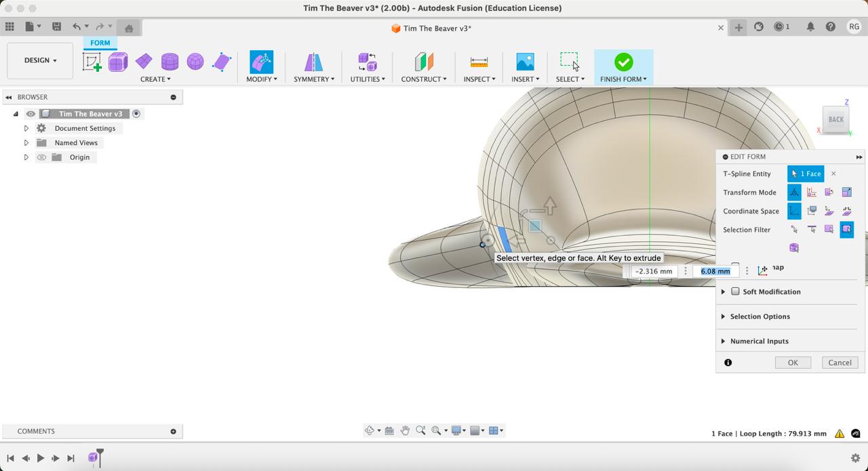Open the Measure tool in Inspect
This screenshot has height=471, width=868.
coord(479,62)
